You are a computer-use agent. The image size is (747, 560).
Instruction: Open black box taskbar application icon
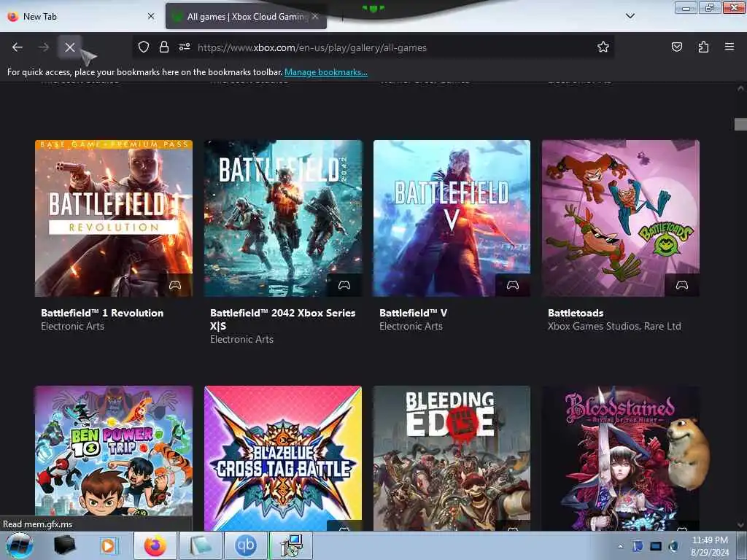tap(64, 545)
